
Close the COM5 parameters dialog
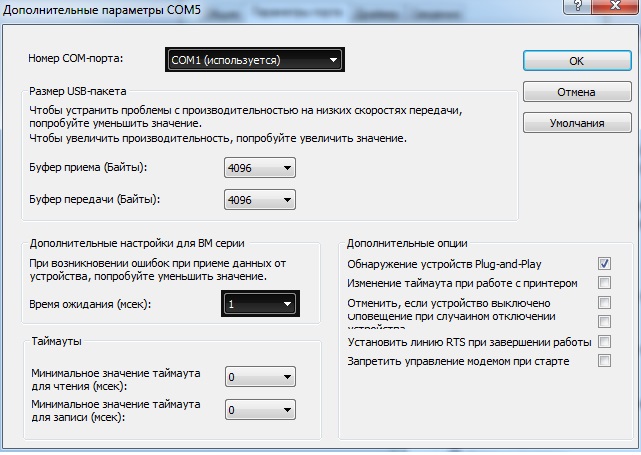click(x=615, y=6)
